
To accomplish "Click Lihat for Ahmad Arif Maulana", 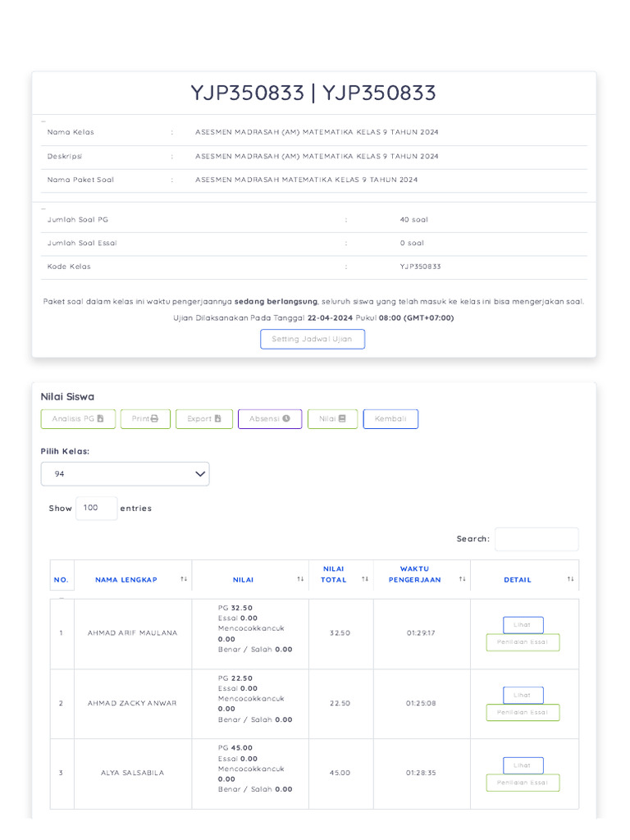I will coord(523,625).
